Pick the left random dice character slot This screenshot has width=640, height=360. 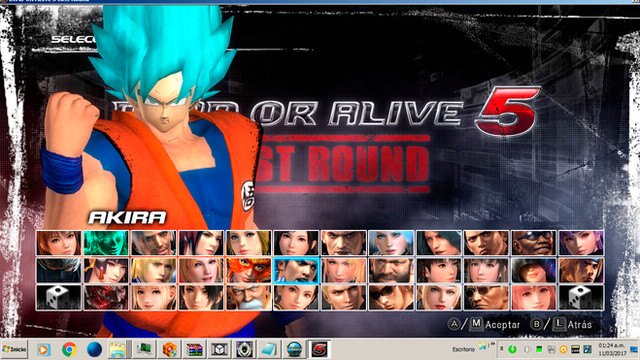[58, 298]
